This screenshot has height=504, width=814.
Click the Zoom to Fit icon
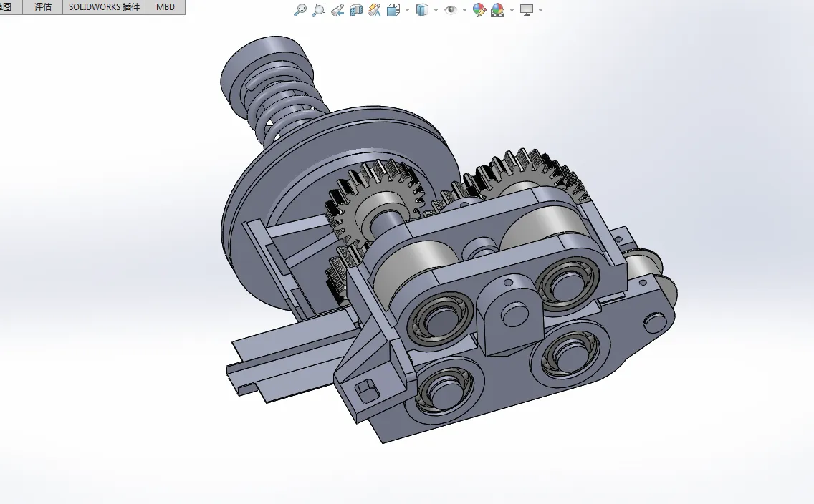click(300, 10)
